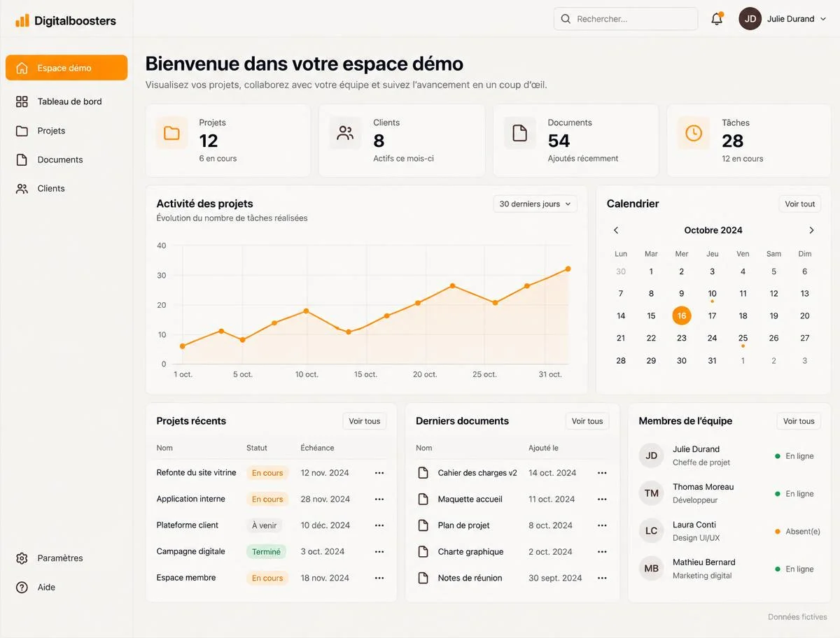The height and width of the screenshot is (638, 840).
Task: Click the Projets folder card icon
Action: tap(171, 133)
